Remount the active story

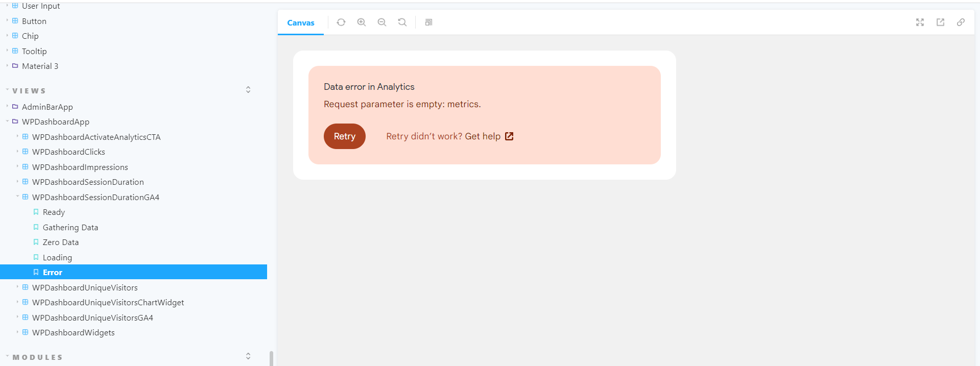[341, 22]
